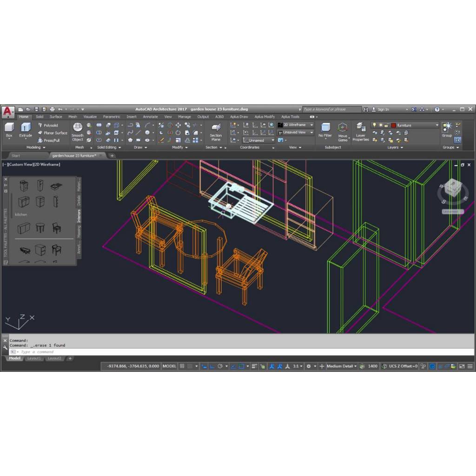Click customization menu icon in status bar
This screenshot has height=476, width=476.
(x=470, y=366)
